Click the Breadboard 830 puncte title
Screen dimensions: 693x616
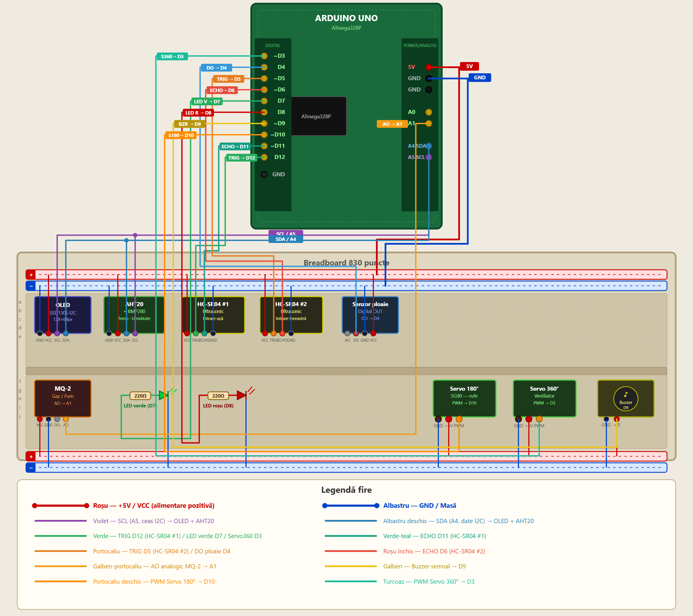click(346, 263)
